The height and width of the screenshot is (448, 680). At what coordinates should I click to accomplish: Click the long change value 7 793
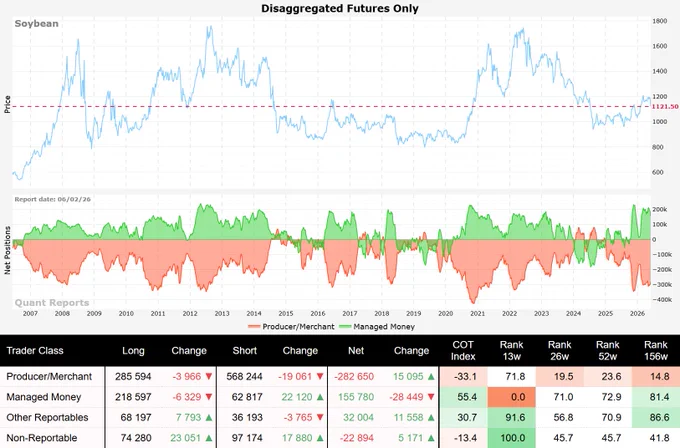click(189, 417)
